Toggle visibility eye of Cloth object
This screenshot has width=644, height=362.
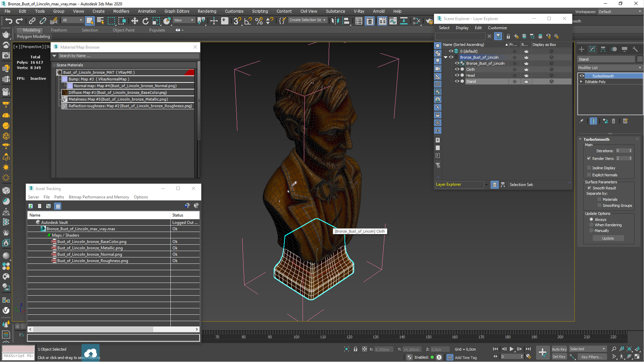coord(457,69)
